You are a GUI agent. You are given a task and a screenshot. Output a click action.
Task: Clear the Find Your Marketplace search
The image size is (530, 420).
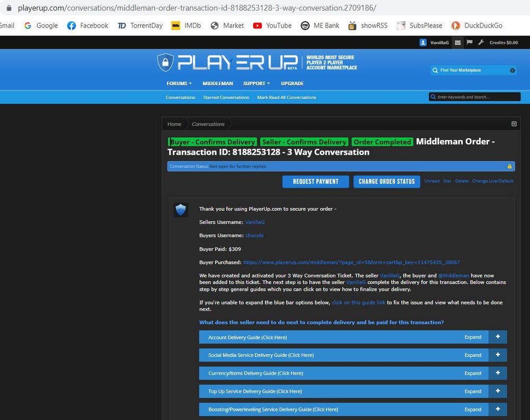click(x=513, y=70)
